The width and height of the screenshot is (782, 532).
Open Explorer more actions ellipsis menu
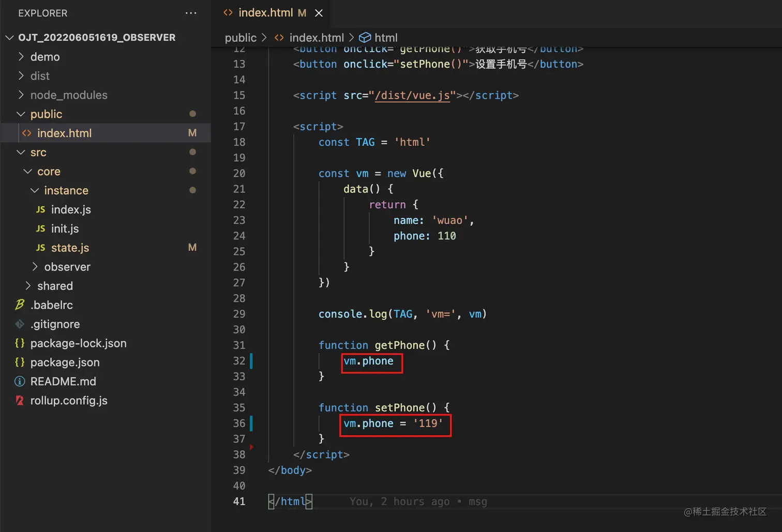coord(191,13)
